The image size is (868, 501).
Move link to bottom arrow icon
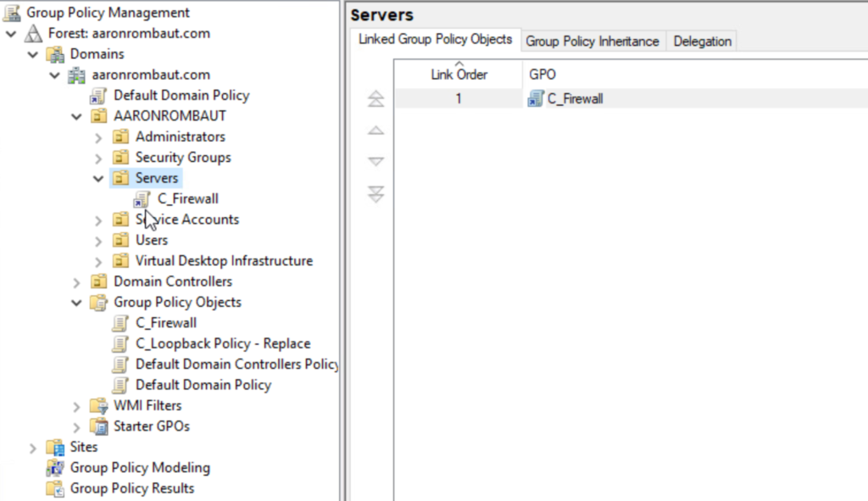click(x=376, y=195)
